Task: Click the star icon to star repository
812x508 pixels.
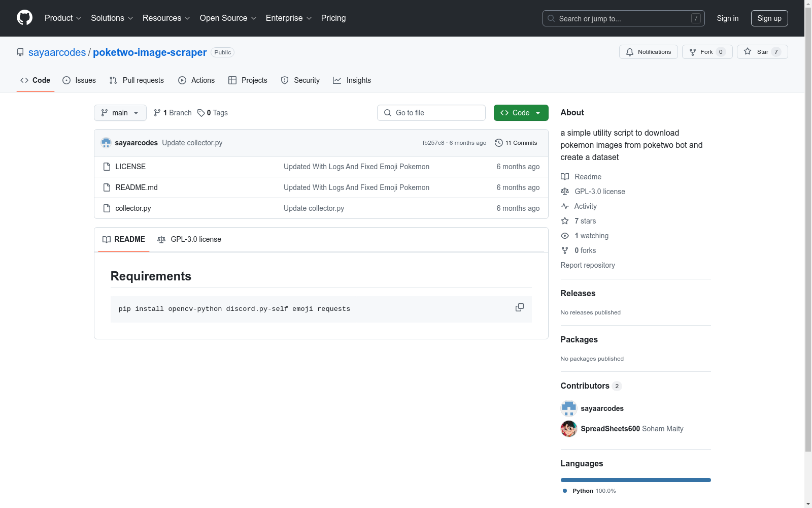Action: [x=748, y=51]
